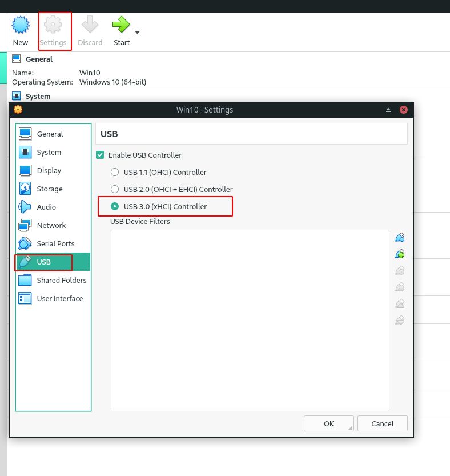Click the General header in main window

[39, 59]
